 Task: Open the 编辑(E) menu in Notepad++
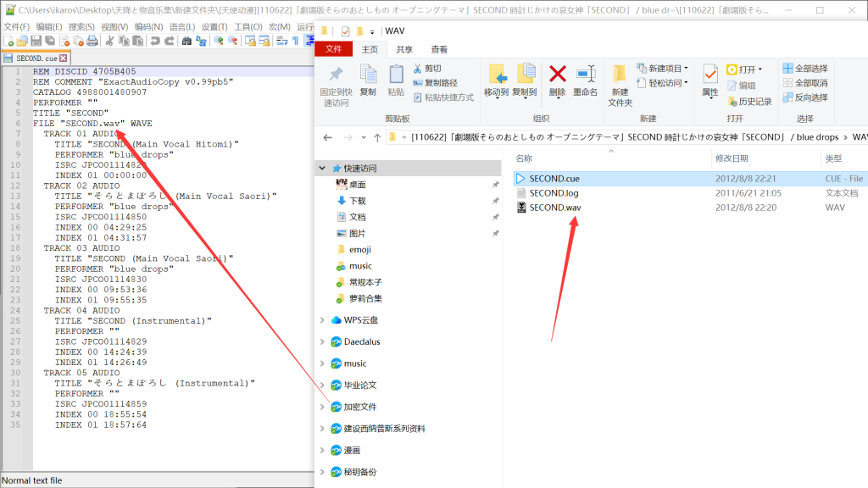(x=49, y=26)
